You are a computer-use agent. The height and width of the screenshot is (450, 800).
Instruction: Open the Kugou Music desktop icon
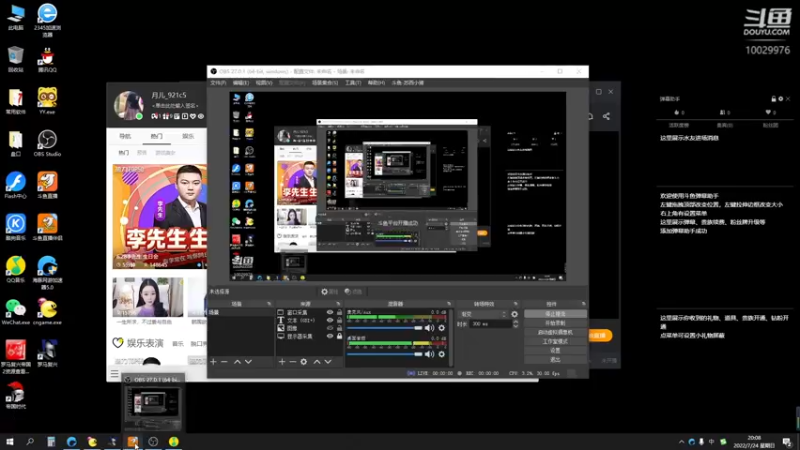point(15,228)
